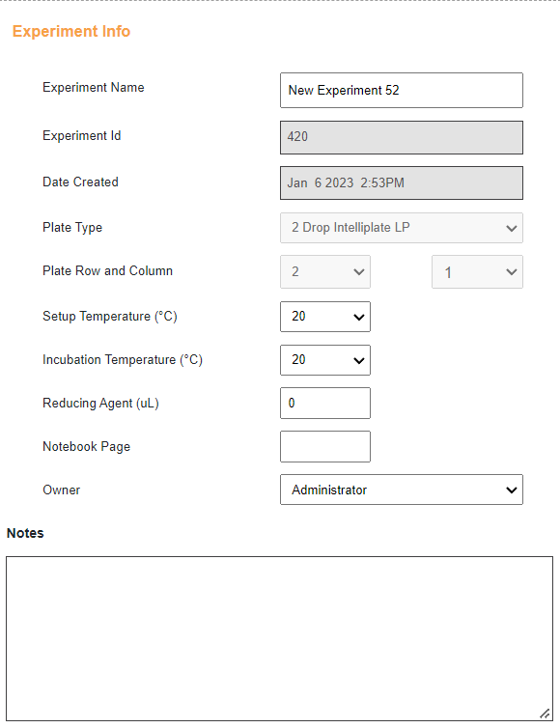Open the Incubation Temperature dropdown

325,360
